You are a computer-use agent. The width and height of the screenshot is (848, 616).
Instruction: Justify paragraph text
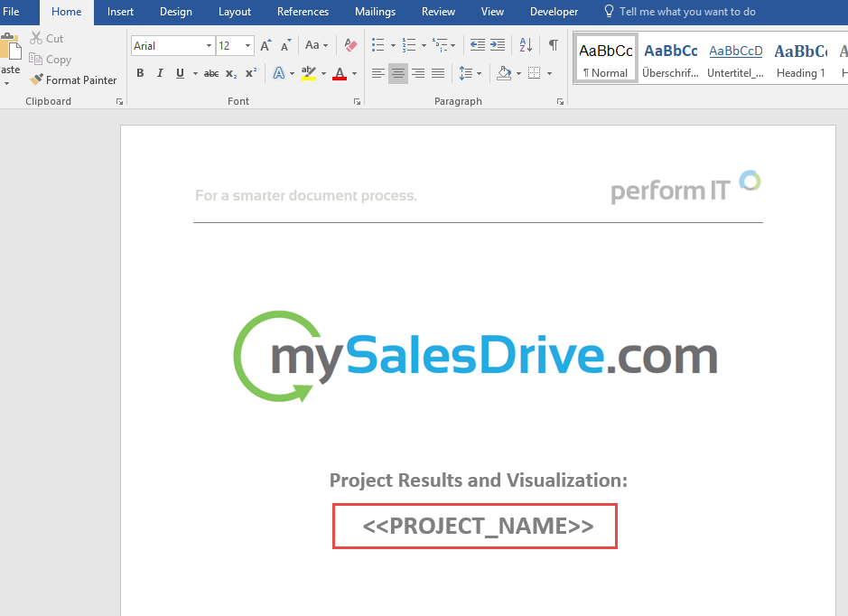point(438,73)
